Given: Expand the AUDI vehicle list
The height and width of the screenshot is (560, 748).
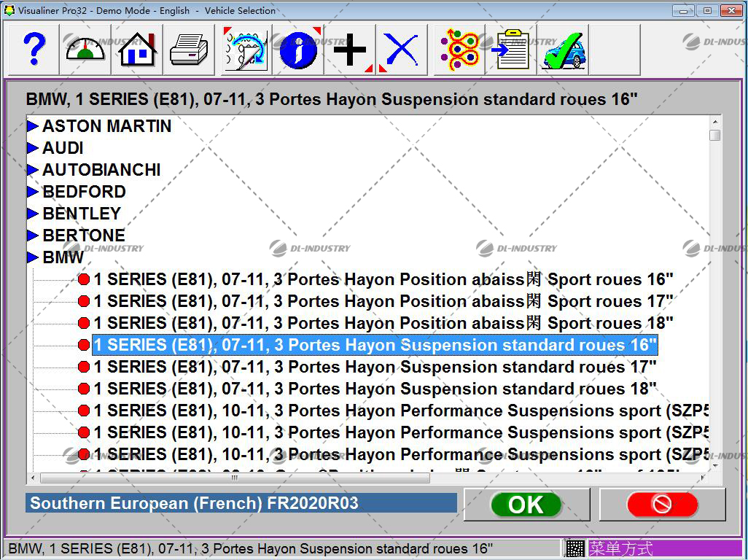Looking at the screenshot, I should [32, 148].
